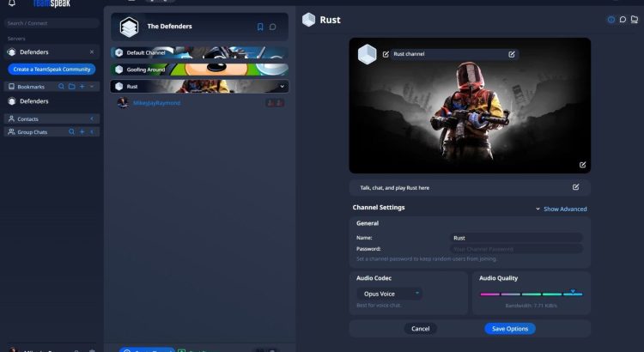Add a new bookmark with plus

point(82,87)
